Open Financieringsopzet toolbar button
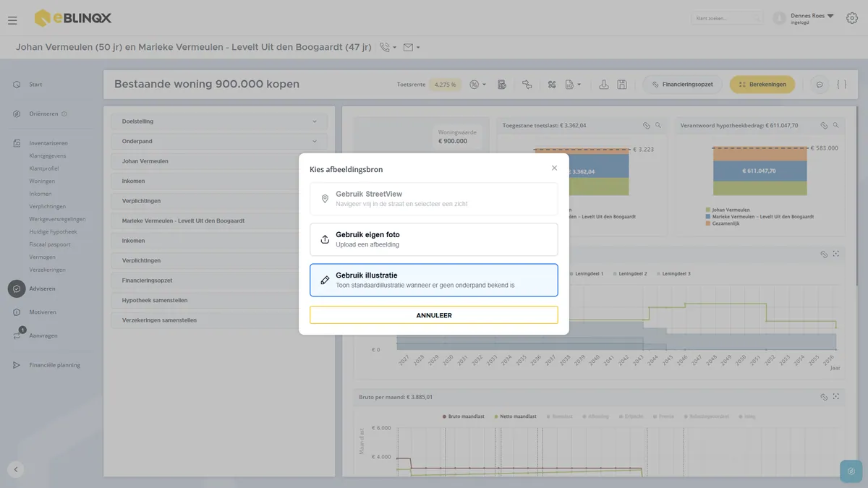 (683, 85)
